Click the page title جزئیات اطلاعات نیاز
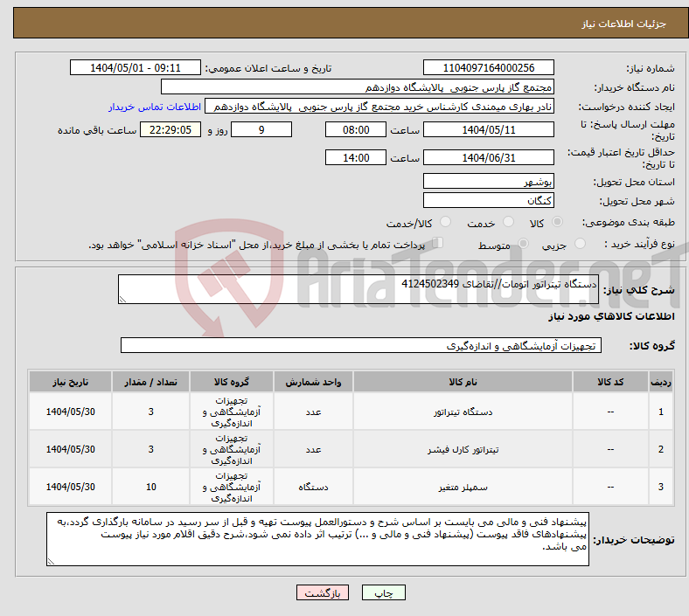 (624, 24)
